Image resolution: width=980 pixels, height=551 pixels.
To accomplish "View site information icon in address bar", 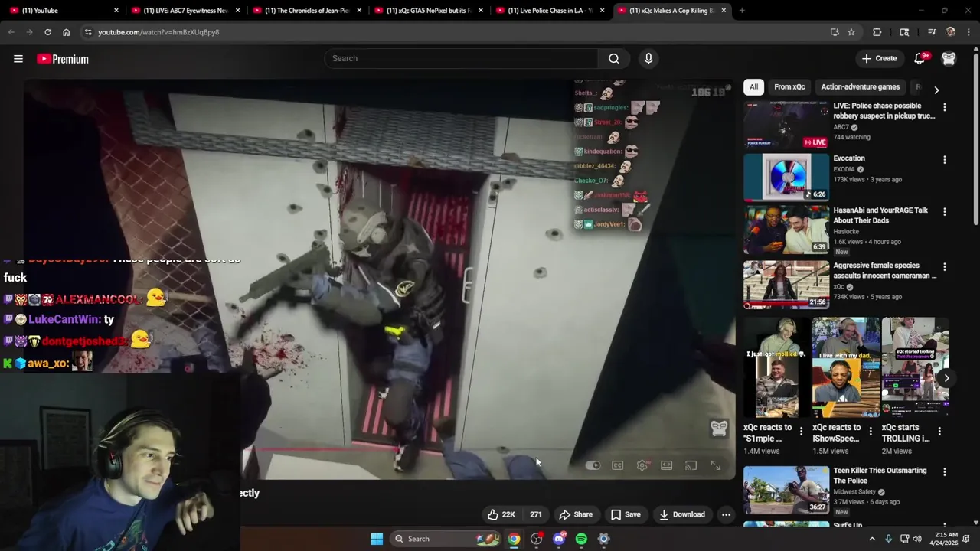I will [88, 32].
